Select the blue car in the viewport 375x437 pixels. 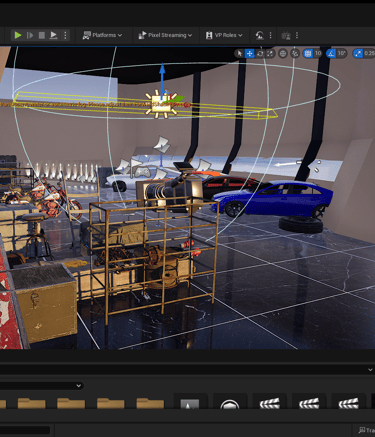click(x=272, y=199)
